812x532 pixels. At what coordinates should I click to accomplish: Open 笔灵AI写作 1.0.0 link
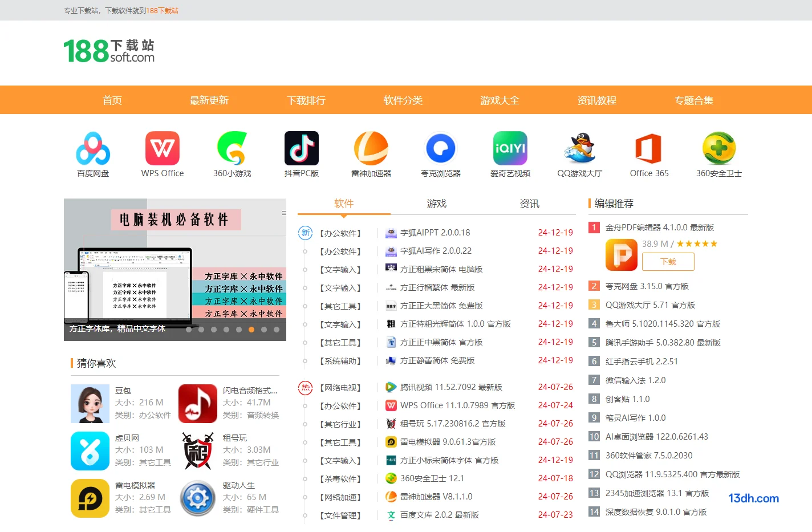click(x=635, y=418)
